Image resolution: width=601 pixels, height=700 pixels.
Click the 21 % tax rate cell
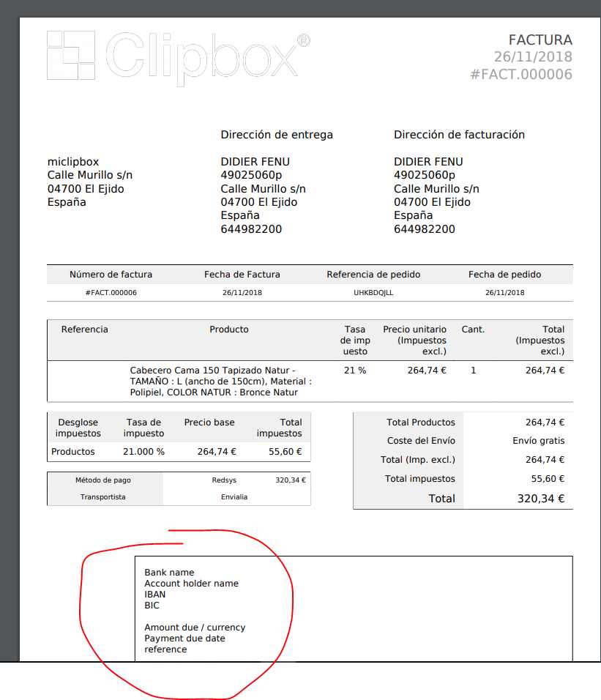355,371
